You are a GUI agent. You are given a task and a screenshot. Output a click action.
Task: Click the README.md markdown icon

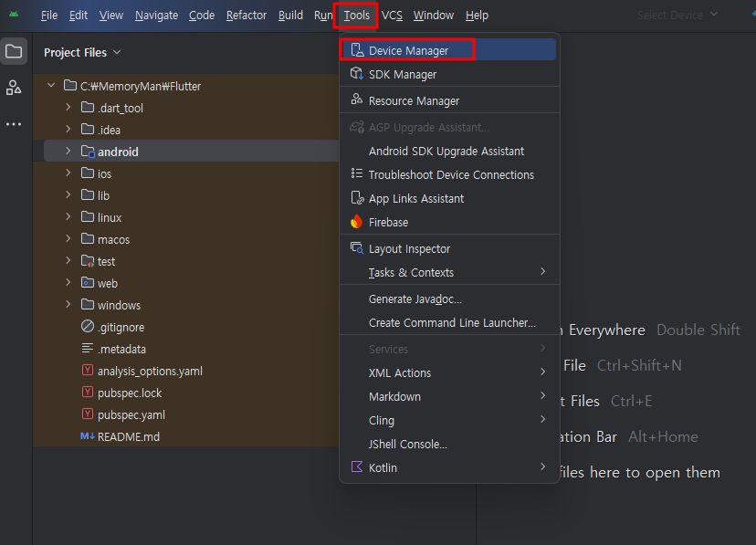click(88, 436)
